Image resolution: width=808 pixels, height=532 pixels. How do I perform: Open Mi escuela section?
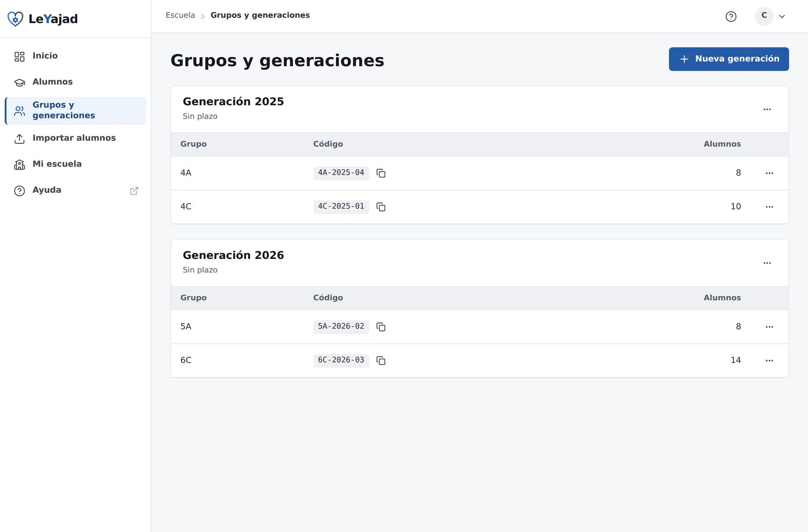[76, 164]
